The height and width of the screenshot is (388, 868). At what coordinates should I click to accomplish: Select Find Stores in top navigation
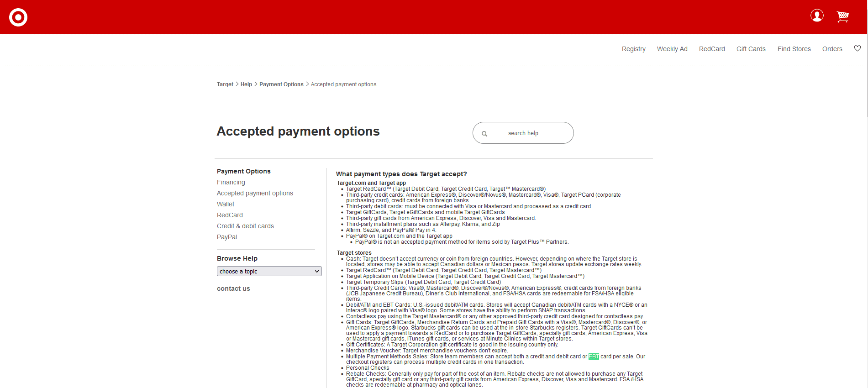click(794, 49)
